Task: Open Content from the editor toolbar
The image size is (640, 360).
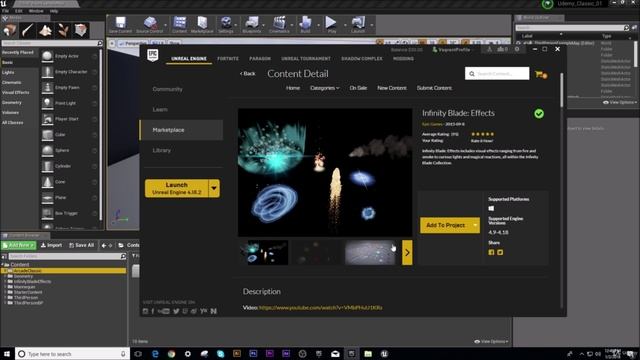Action: point(179,24)
